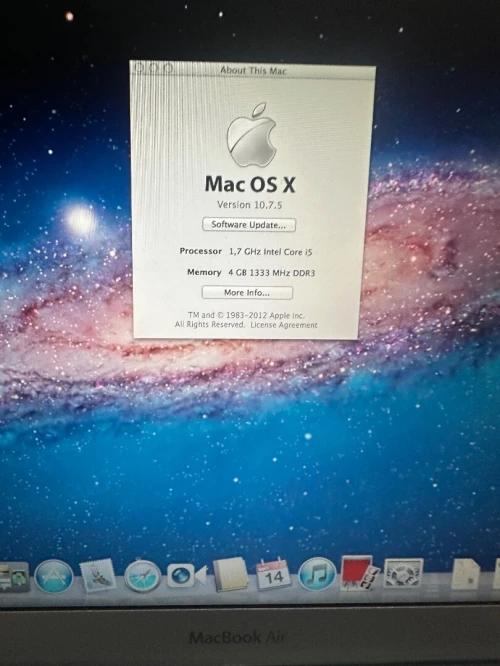Viewport: 500px width, 666px height.
Task: Click the Apple logo in About window
Action: tap(252, 135)
